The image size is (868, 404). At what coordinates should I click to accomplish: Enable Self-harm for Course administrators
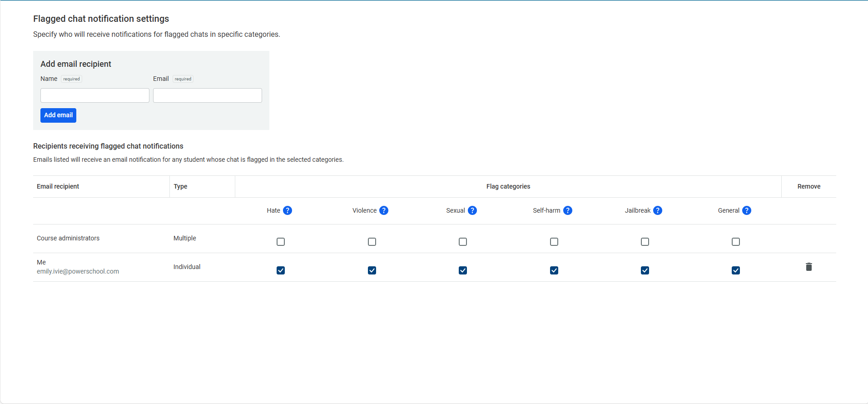tap(554, 242)
